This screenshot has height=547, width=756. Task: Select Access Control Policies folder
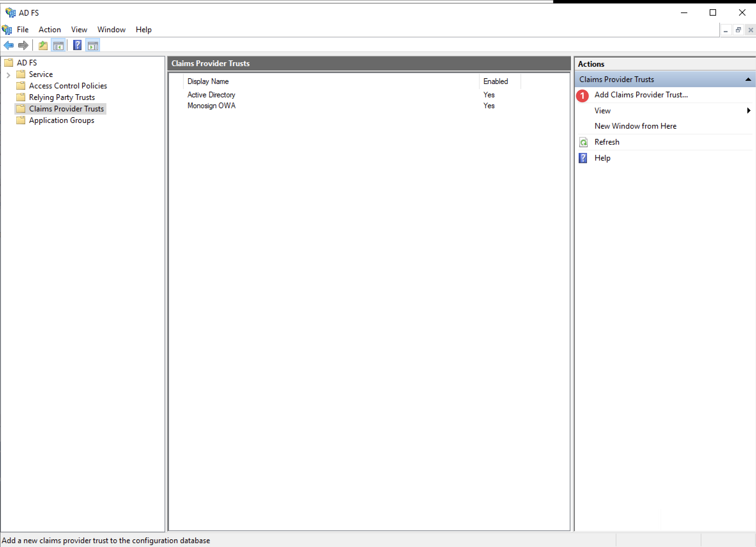68,86
